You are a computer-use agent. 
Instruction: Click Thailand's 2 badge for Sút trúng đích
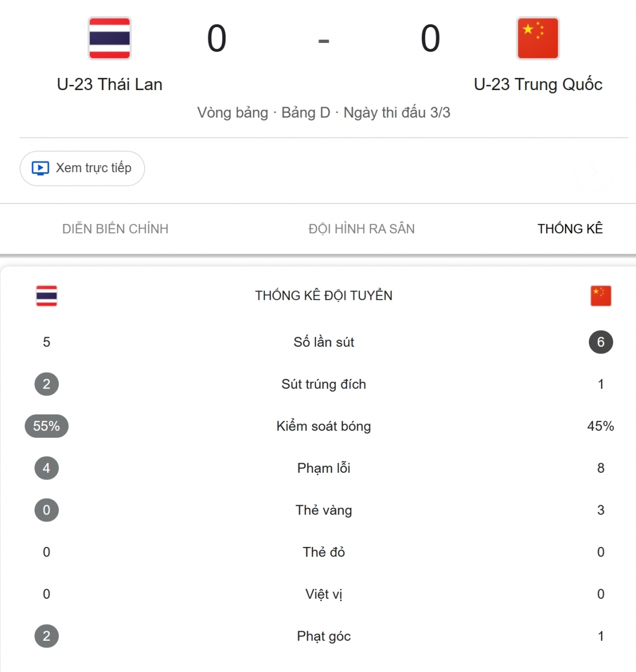[47, 384]
